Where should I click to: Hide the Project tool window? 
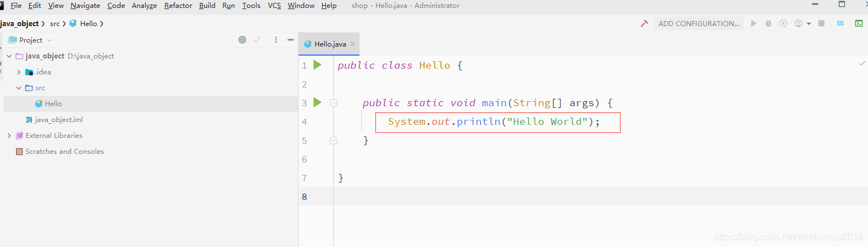pyautogui.click(x=291, y=40)
